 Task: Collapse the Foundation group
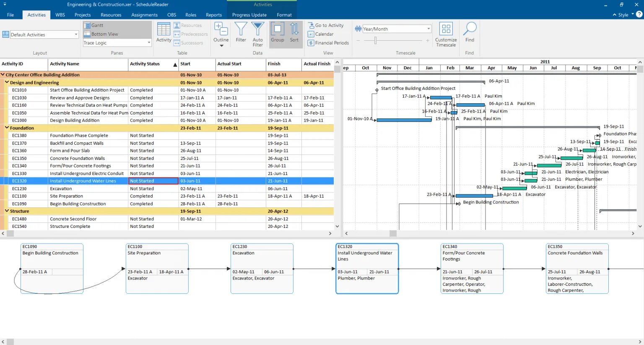coord(7,128)
